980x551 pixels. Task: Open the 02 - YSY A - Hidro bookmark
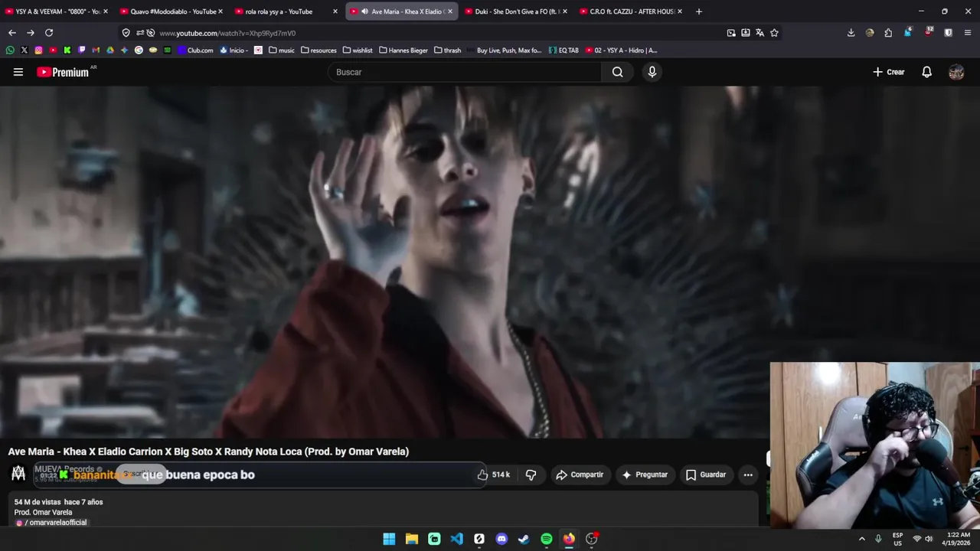[x=621, y=51]
